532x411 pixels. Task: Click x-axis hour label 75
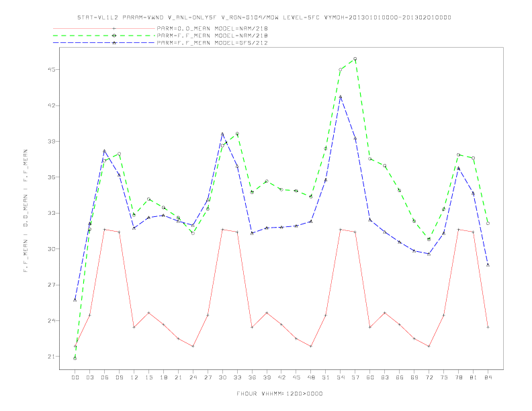pos(444,377)
